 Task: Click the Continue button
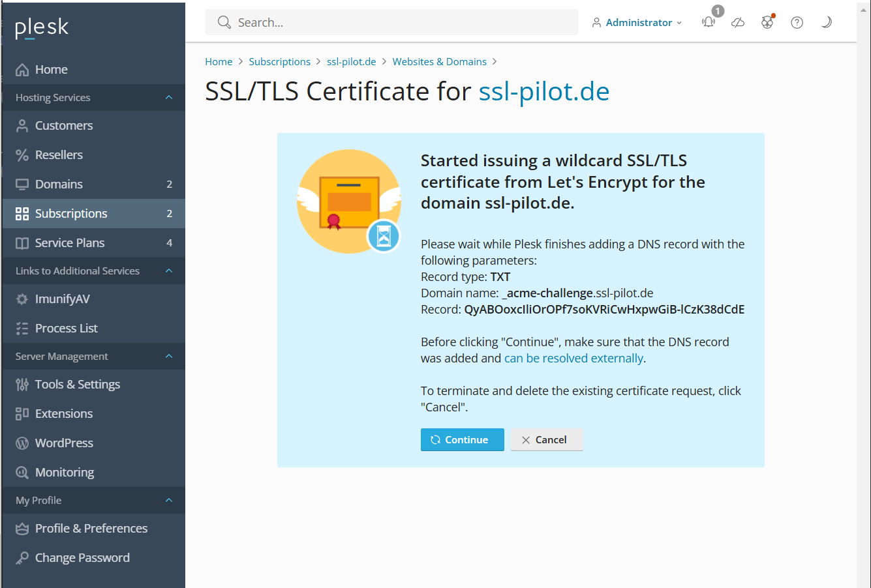pyautogui.click(x=463, y=440)
